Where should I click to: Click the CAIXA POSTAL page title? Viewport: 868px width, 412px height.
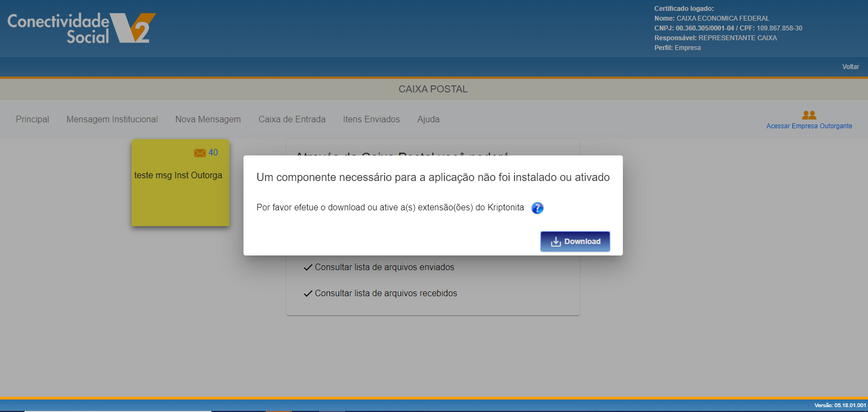[433, 89]
